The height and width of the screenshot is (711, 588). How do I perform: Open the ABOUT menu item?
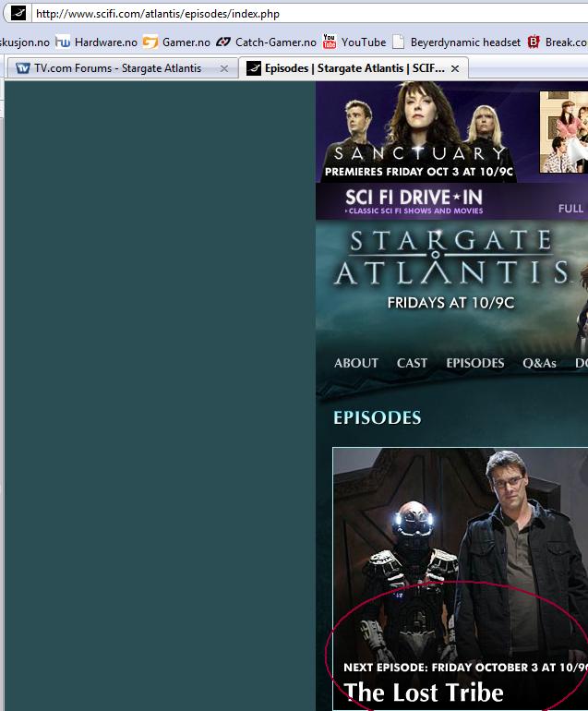click(356, 363)
